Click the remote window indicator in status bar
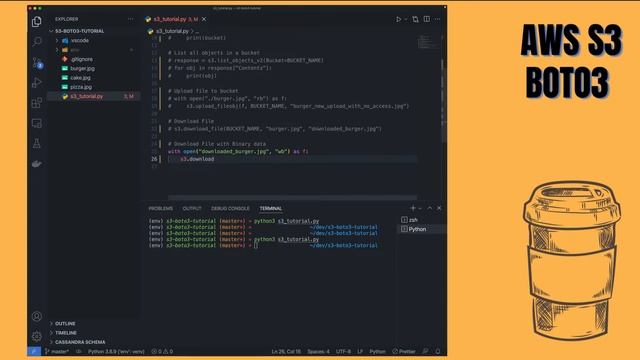The height and width of the screenshot is (360, 640). [34, 351]
